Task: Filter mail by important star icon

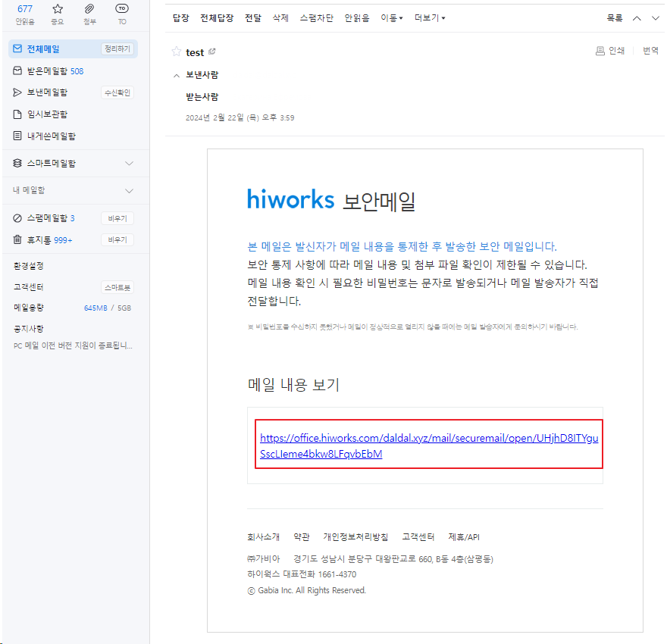Action: pyautogui.click(x=58, y=14)
